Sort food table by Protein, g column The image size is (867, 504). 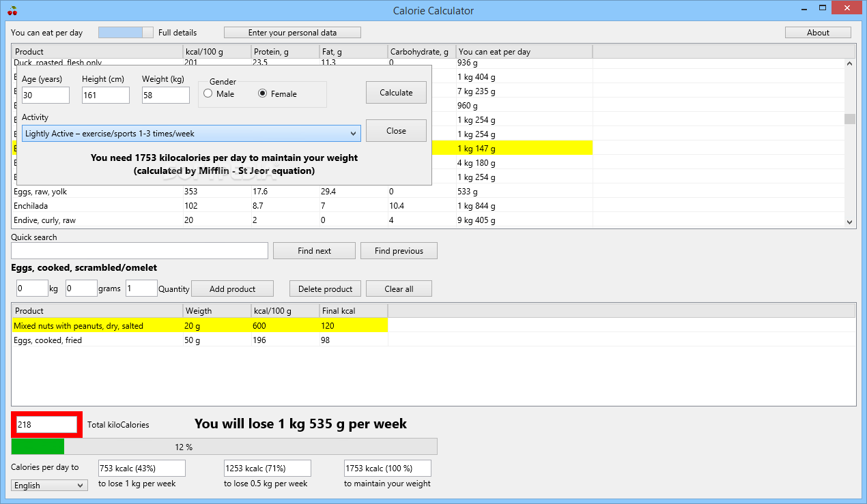285,51
